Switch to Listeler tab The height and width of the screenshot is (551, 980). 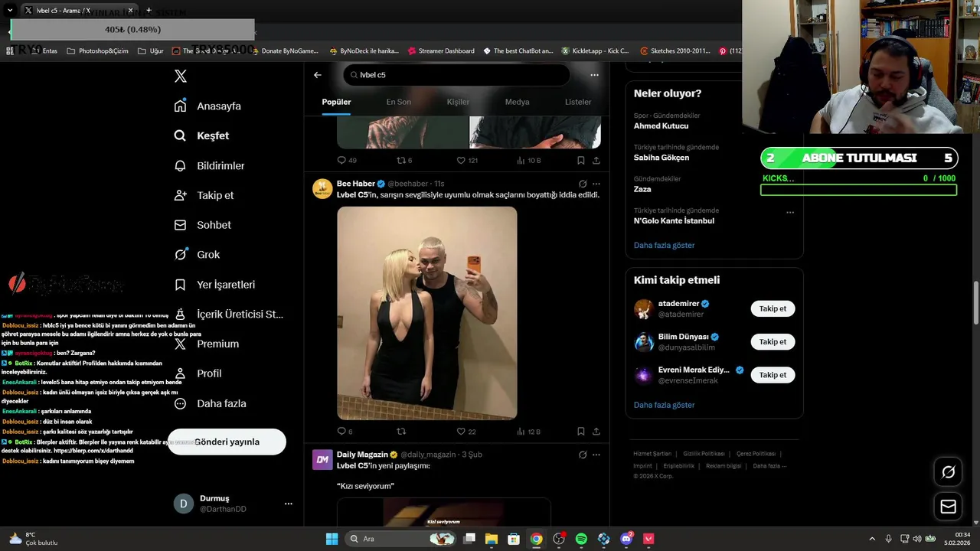(x=578, y=102)
